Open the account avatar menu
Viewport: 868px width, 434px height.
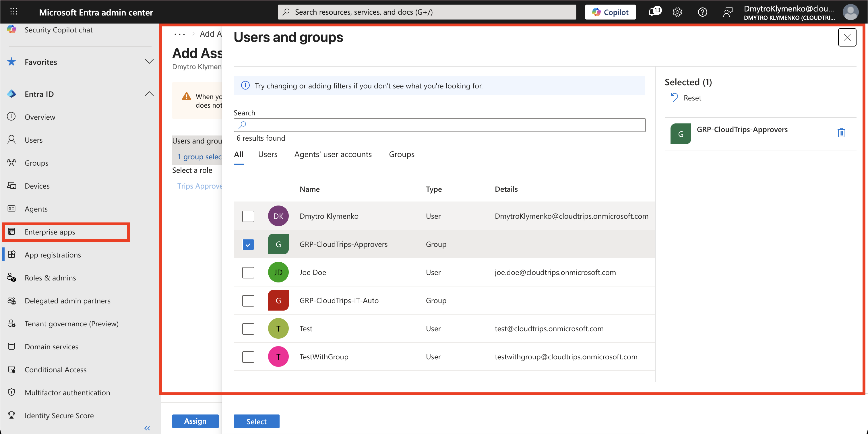[x=850, y=12]
